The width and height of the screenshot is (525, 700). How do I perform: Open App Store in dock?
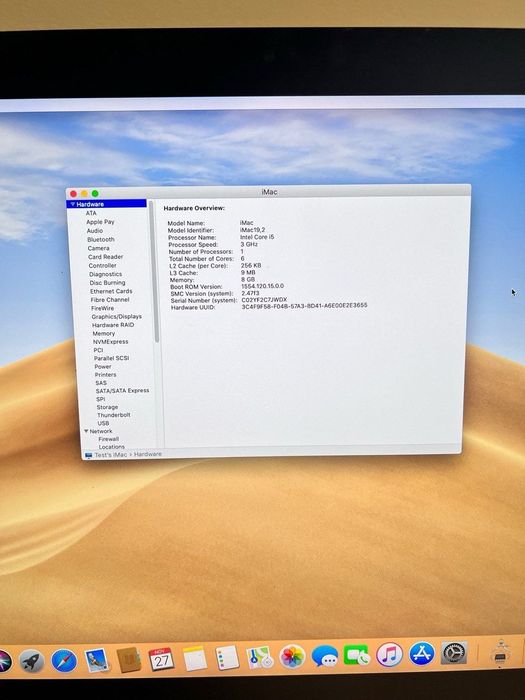[422, 654]
